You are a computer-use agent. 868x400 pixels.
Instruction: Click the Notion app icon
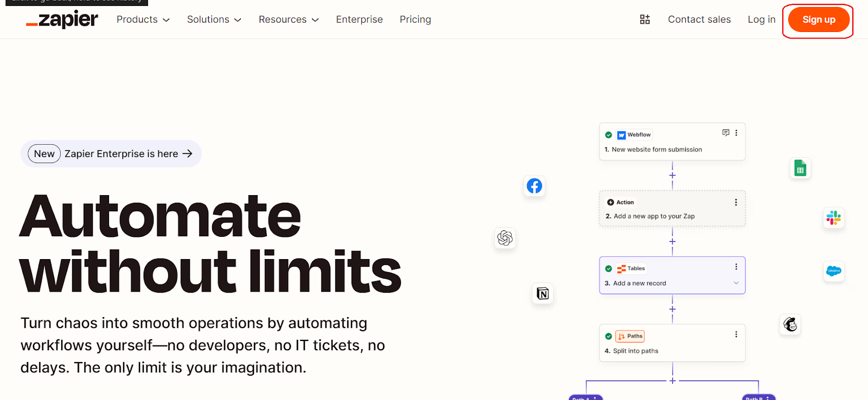[542, 294]
